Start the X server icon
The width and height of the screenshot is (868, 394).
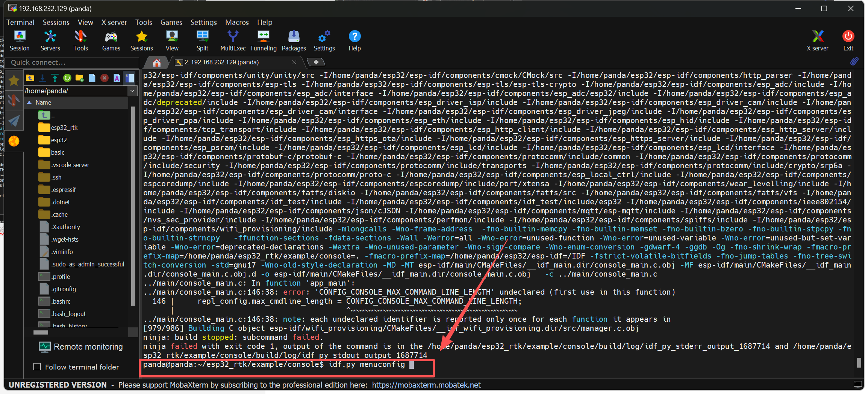(x=817, y=41)
